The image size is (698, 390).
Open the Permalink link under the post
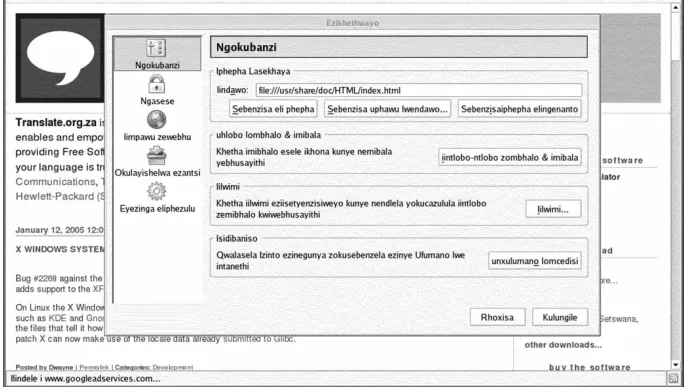coord(94,367)
